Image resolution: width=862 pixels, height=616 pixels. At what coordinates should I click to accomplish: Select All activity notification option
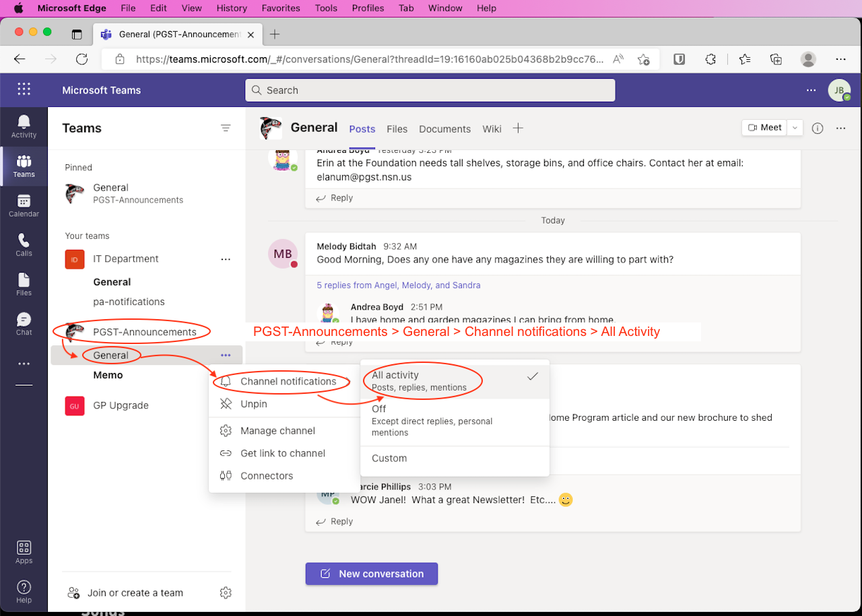click(x=455, y=381)
